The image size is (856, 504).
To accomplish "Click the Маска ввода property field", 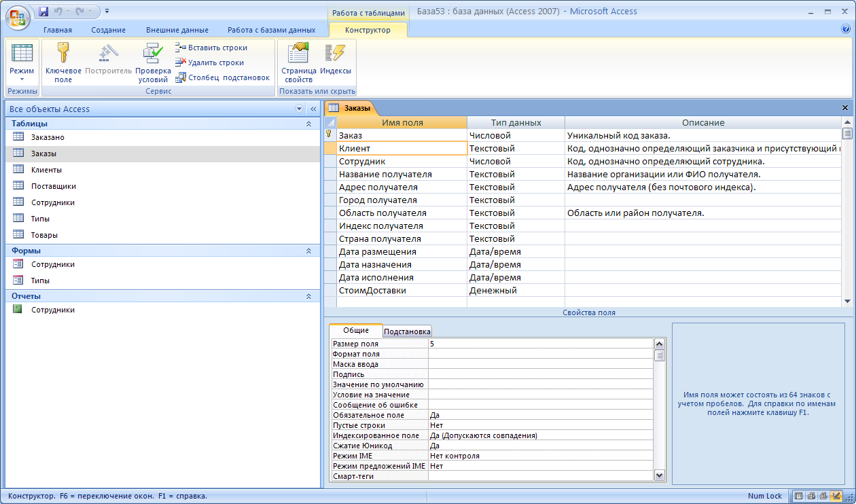I will 541,364.
